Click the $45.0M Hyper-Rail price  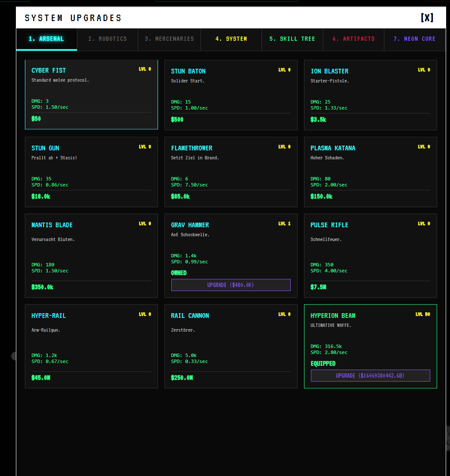pyautogui.click(x=41, y=378)
